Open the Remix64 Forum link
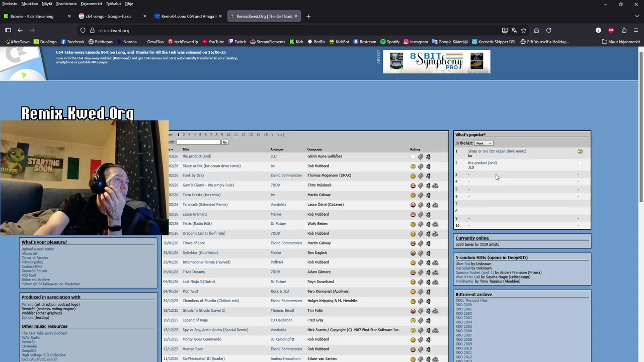The width and height of the screenshot is (644, 362). [x=34, y=271]
